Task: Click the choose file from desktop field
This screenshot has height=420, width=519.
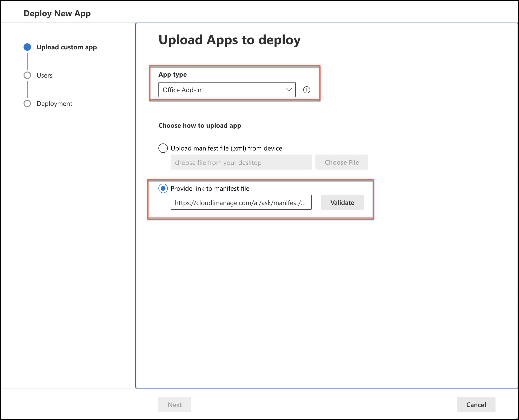Action: [241, 162]
